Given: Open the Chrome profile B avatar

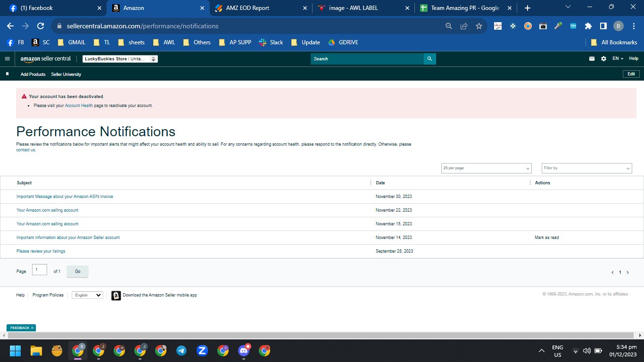Looking at the screenshot, I should [619, 26].
